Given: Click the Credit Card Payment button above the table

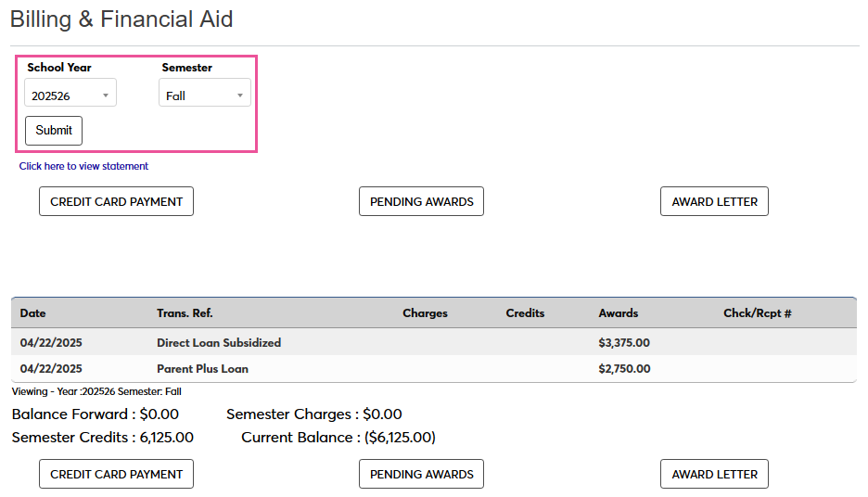Looking at the screenshot, I should [116, 201].
